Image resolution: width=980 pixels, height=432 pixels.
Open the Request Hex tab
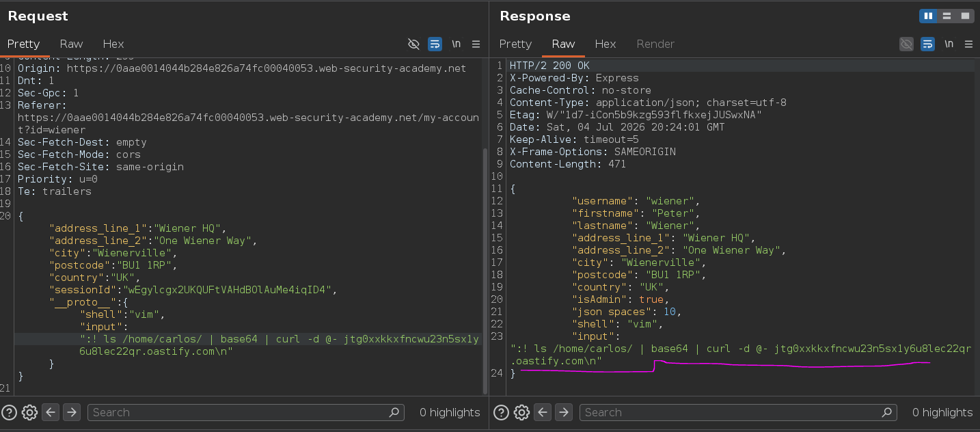pyautogui.click(x=113, y=44)
